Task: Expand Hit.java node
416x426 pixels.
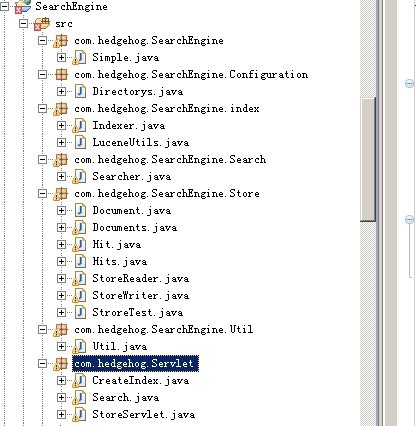Action: pos(61,245)
